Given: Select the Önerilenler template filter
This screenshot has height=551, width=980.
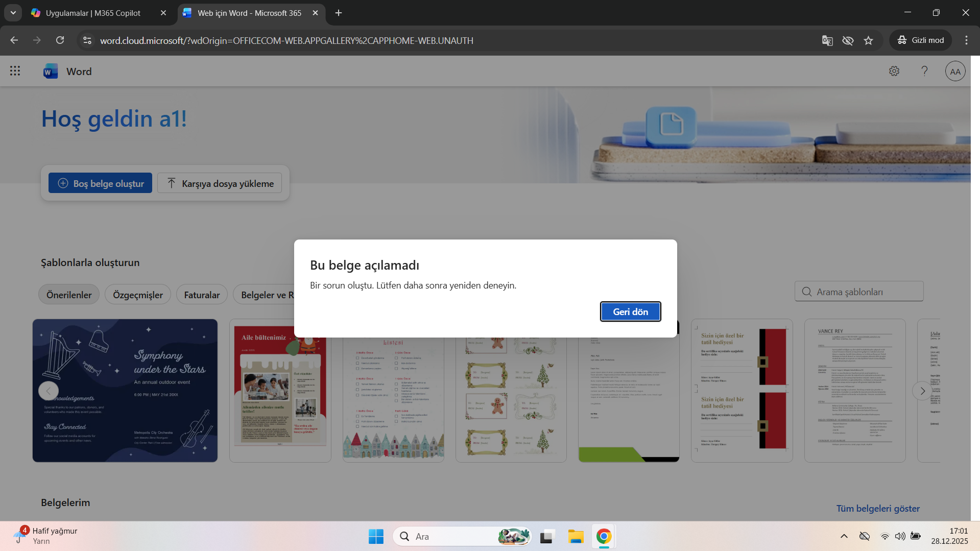Looking at the screenshot, I should pyautogui.click(x=69, y=295).
